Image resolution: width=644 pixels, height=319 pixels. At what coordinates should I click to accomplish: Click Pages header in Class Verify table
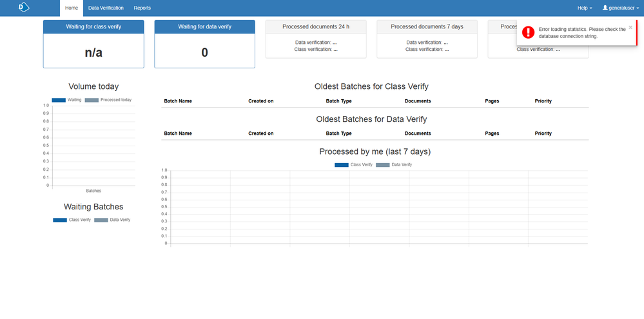tap(492, 101)
